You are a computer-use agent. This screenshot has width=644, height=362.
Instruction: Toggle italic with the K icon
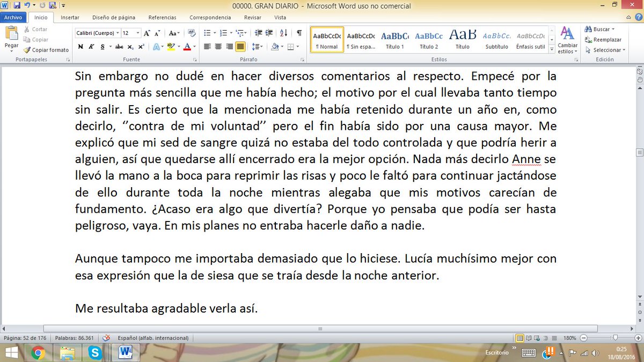tap(92, 46)
